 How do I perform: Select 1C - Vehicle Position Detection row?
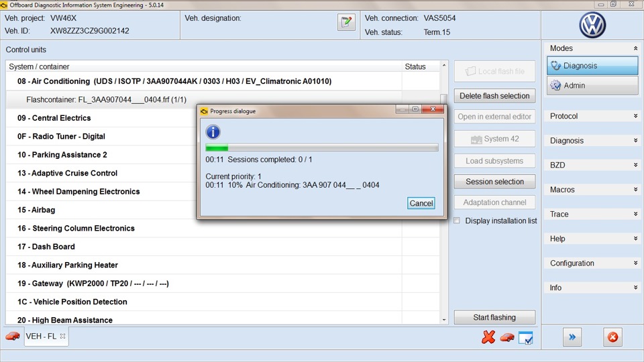(203, 302)
